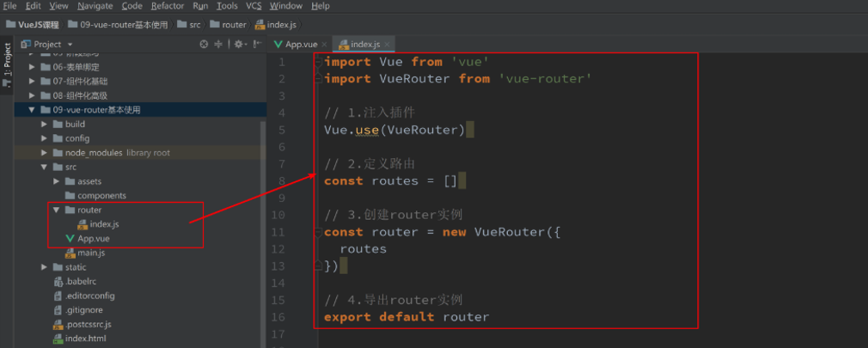This screenshot has width=868, height=348.
Task: Open the VCS menu
Action: 254,6
